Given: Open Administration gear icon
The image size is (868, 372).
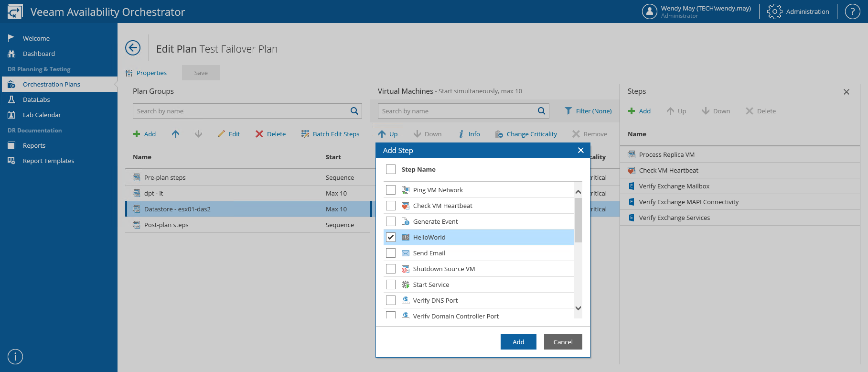Looking at the screenshot, I should click(774, 11).
